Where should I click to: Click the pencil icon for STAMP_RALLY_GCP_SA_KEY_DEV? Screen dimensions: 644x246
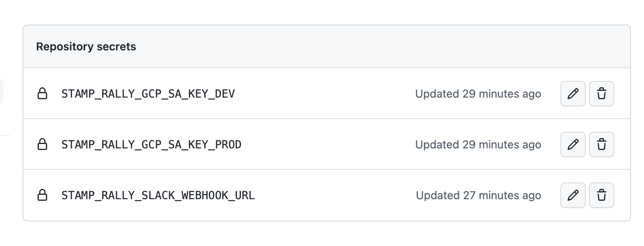click(x=573, y=94)
